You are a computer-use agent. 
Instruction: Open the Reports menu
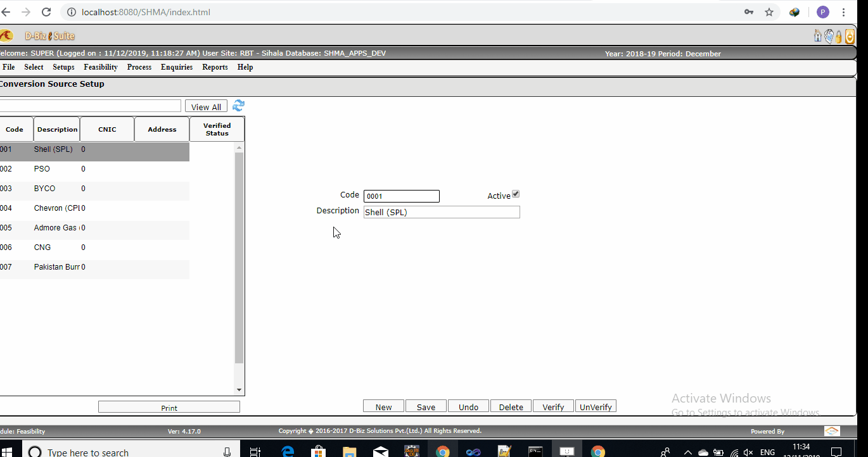tap(215, 66)
